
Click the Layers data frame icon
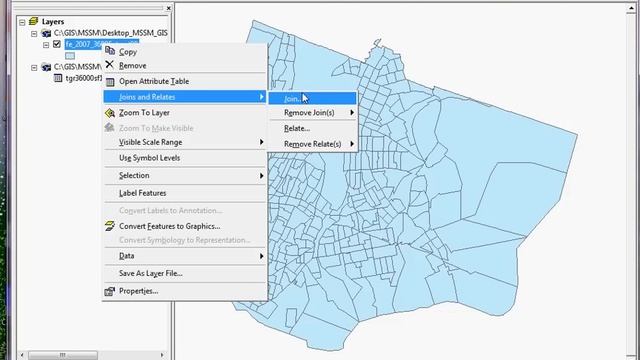pos(34,21)
